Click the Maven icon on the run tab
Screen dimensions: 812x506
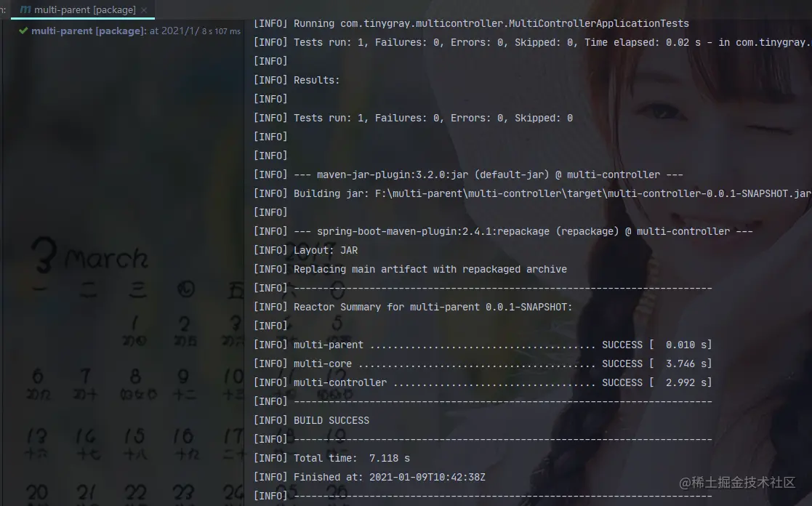[x=25, y=10]
